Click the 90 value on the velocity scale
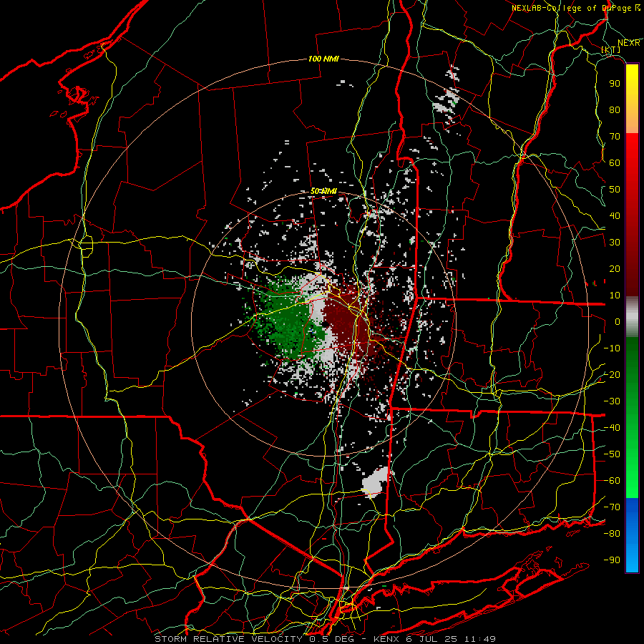Image resolution: width=644 pixels, height=644 pixels. [x=615, y=84]
